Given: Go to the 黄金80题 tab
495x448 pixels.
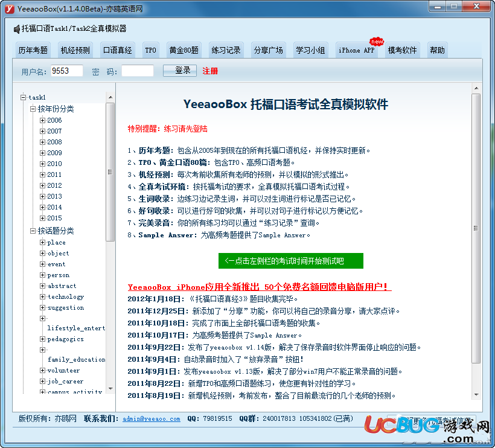Looking at the screenshot, I should pyautogui.click(x=184, y=50).
